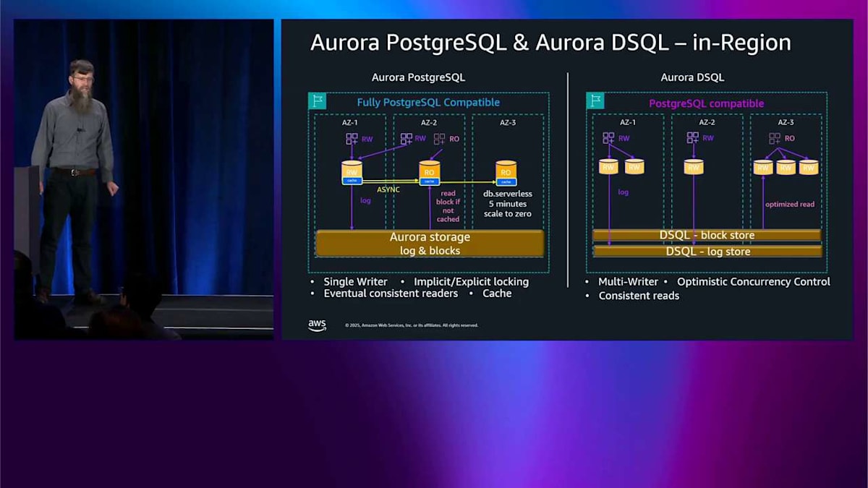The height and width of the screenshot is (488, 868).
Task: Select the RO client icon in PostgreSQL AZ-2
Action: click(440, 139)
